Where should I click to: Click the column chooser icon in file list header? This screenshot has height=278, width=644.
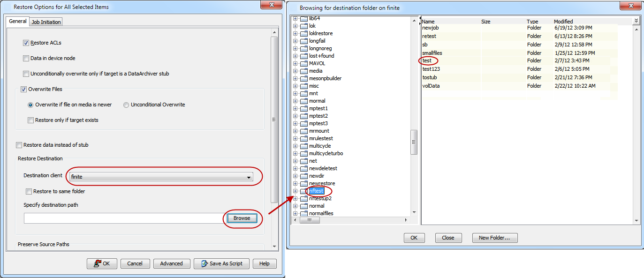click(x=636, y=21)
